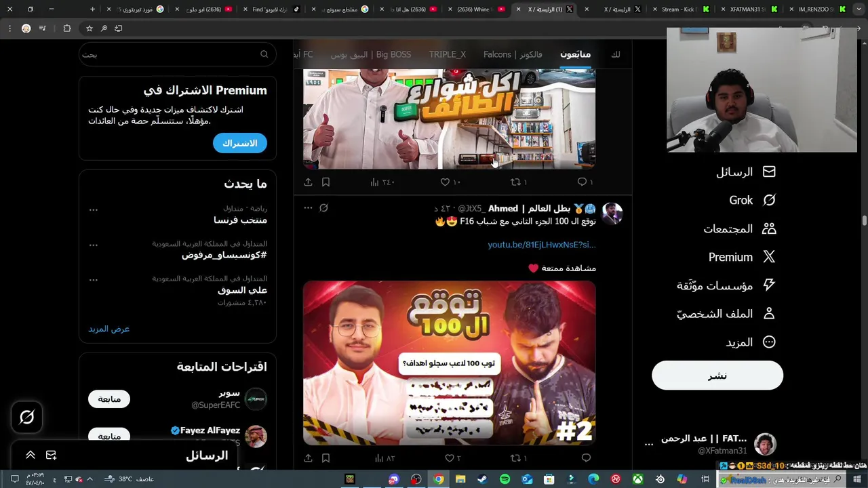
Task: Open File Explorer from the taskbar
Action: point(460,479)
